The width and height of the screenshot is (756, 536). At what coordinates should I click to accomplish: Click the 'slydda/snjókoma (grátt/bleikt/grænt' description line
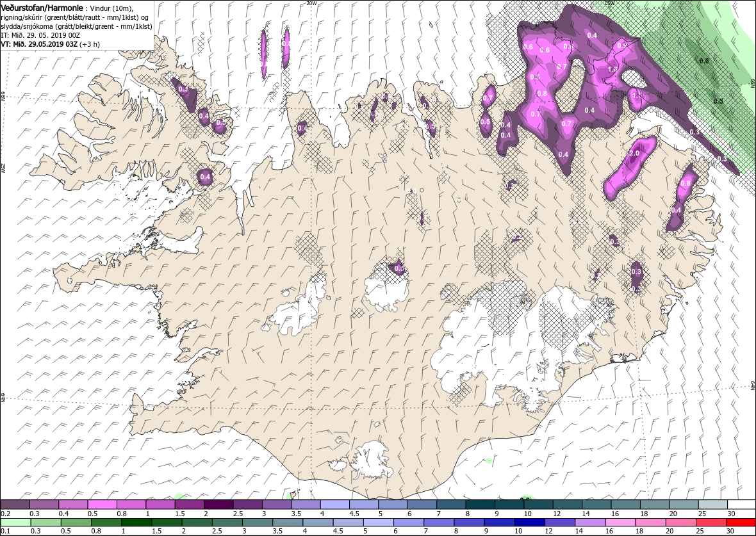pos(77,26)
